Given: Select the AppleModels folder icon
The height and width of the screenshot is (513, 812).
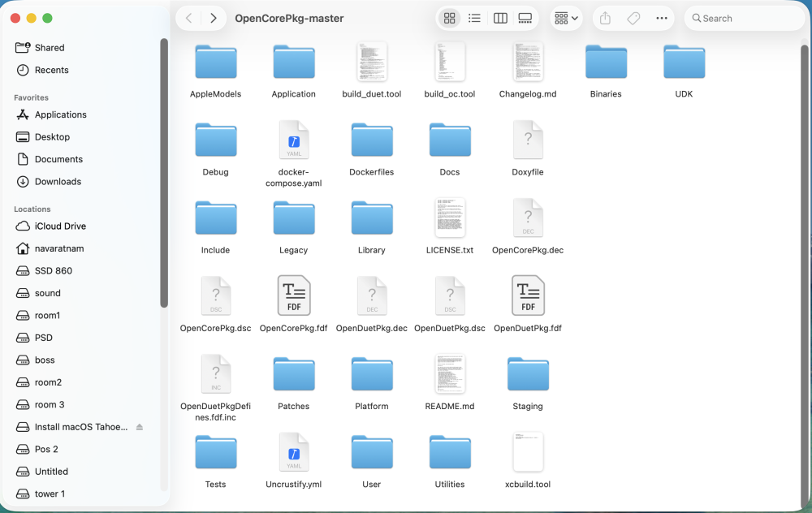Looking at the screenshot, I should pos(215,62).
